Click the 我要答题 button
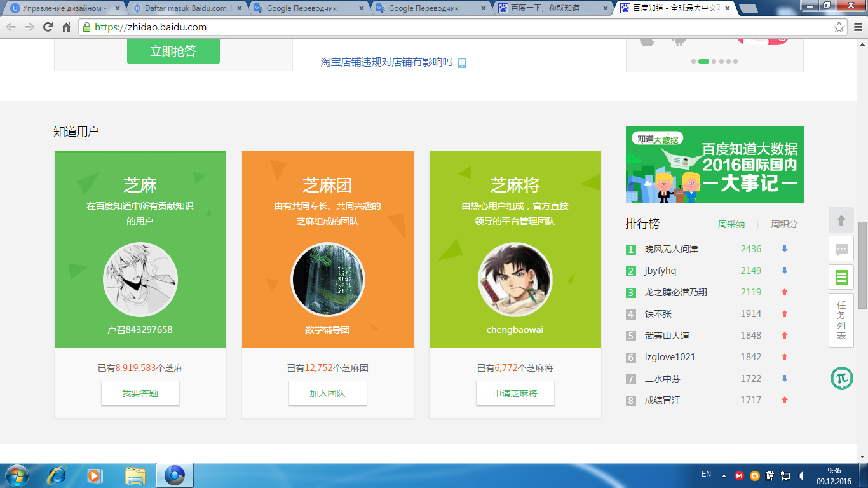The height and width of the screenshot is (488, 868). (x=140, y=393)
